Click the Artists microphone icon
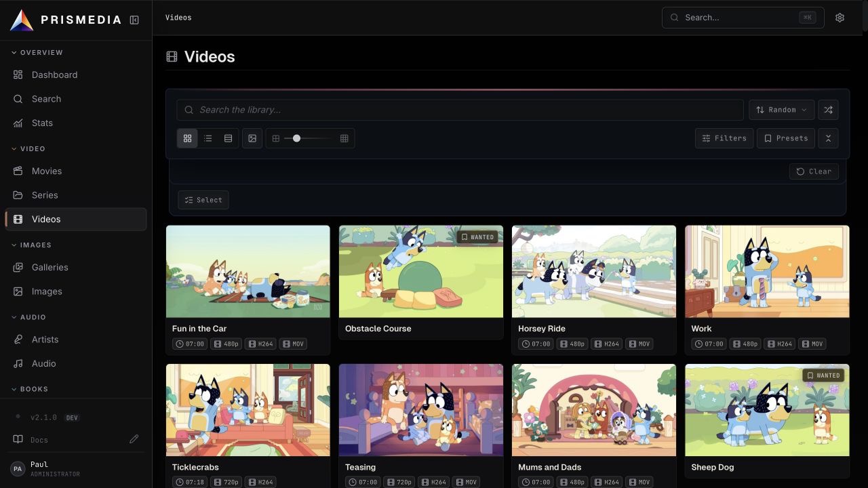 coord(18,340)
